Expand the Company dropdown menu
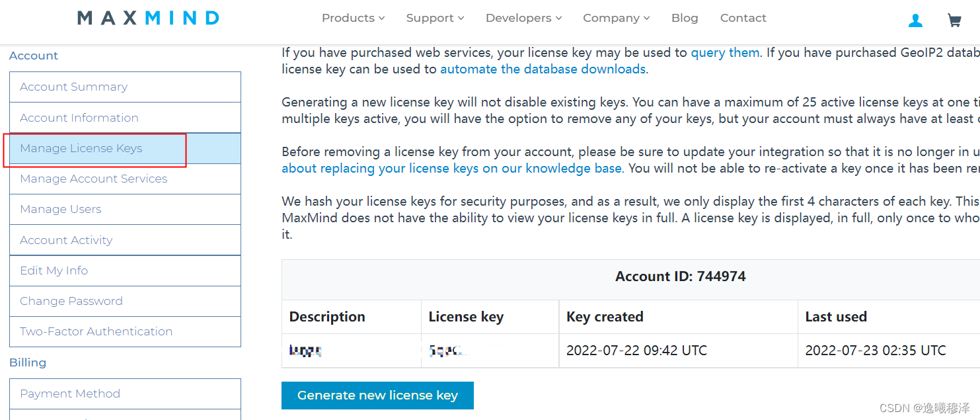 [x=616, y=18]
